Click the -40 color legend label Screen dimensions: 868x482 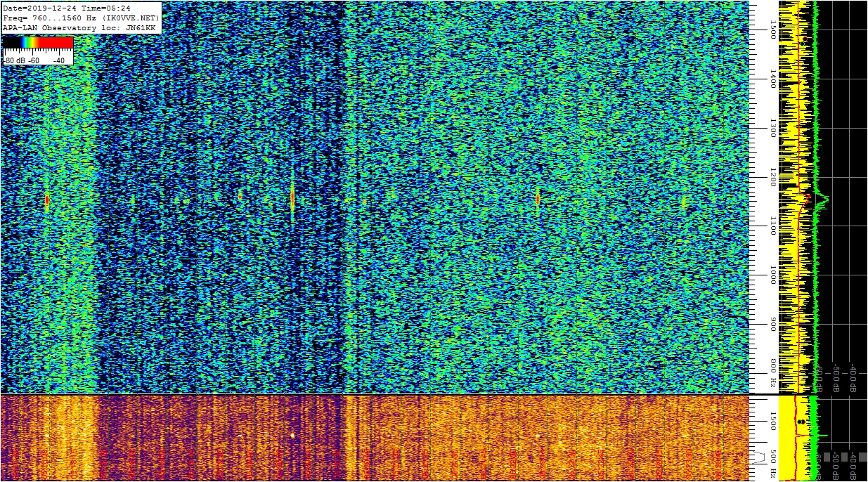pos(58,60)
